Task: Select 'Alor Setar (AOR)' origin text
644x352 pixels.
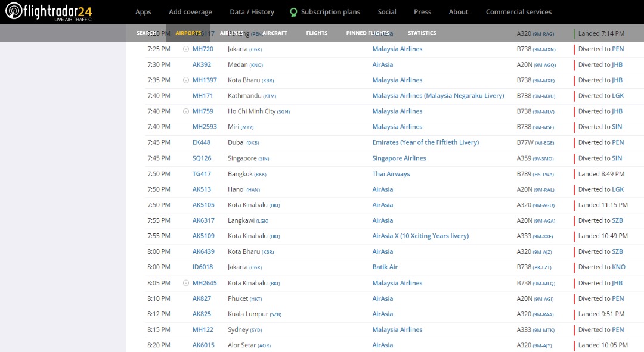Action: 249,345
